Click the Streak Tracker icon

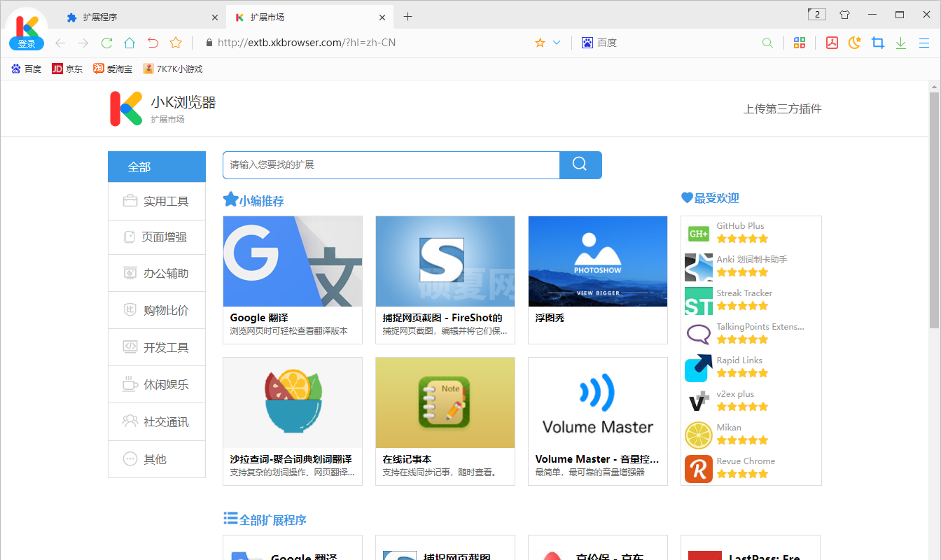(x=699, y=301)
